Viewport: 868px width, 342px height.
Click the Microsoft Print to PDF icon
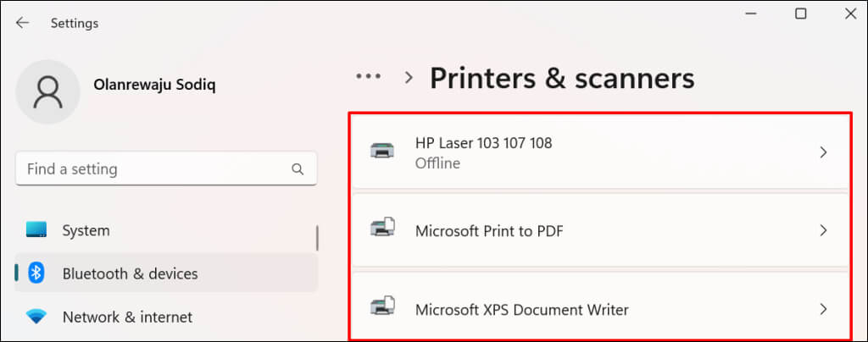click(x=382, y=229)
